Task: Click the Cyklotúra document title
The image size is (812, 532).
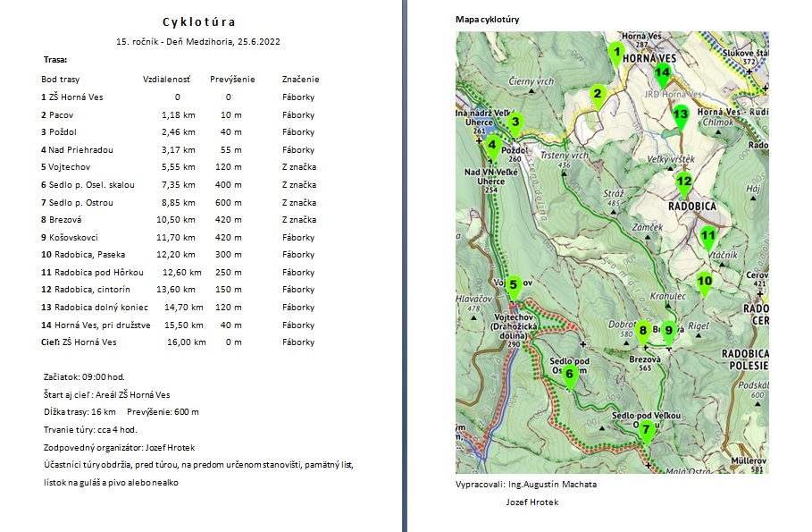Action: pos(199,21)
